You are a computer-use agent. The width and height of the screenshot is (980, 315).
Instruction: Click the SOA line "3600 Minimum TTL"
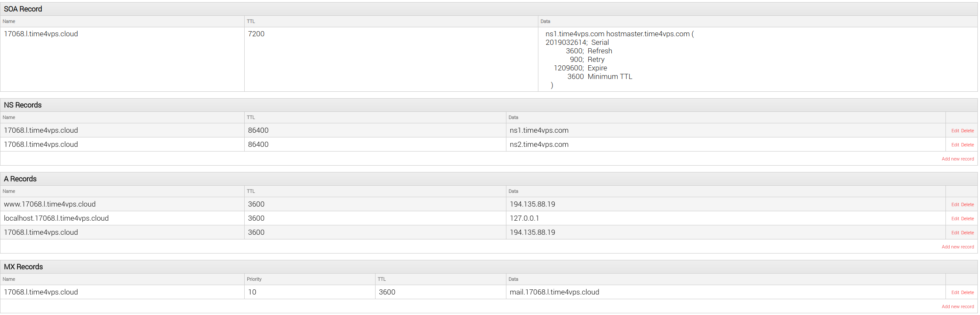600,76
